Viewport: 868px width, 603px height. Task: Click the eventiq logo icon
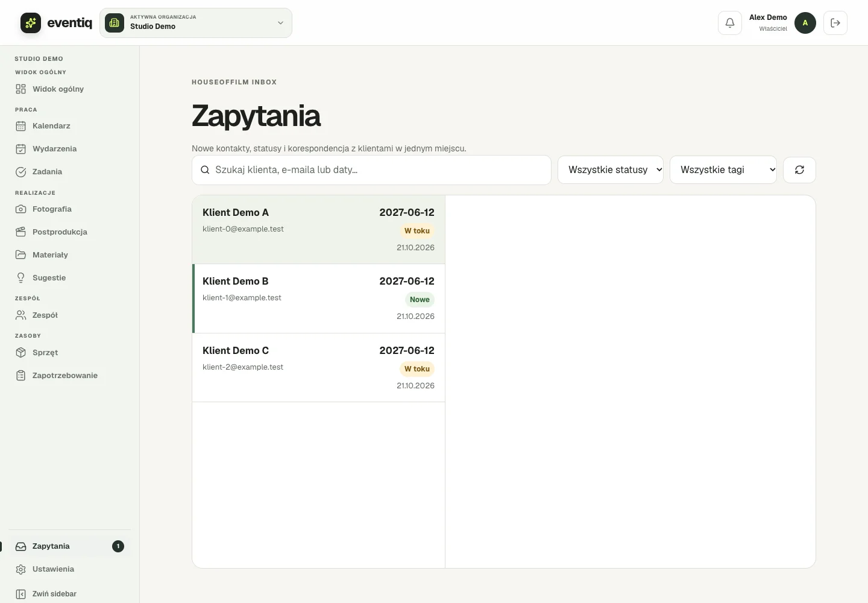click(31, 23)
